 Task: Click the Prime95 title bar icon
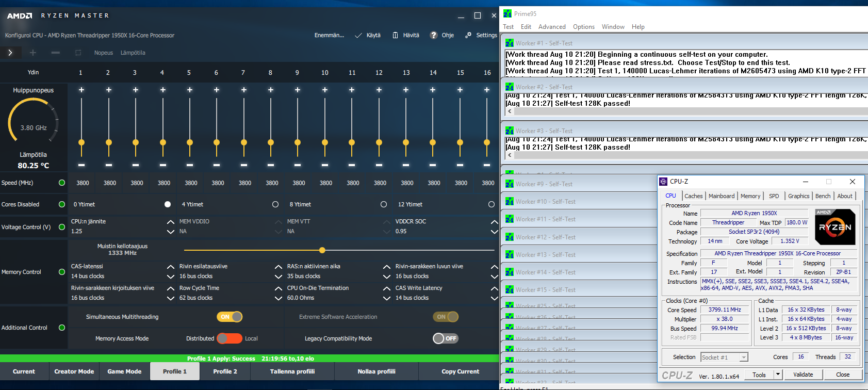pyautogui.click(x=507, y=13)
